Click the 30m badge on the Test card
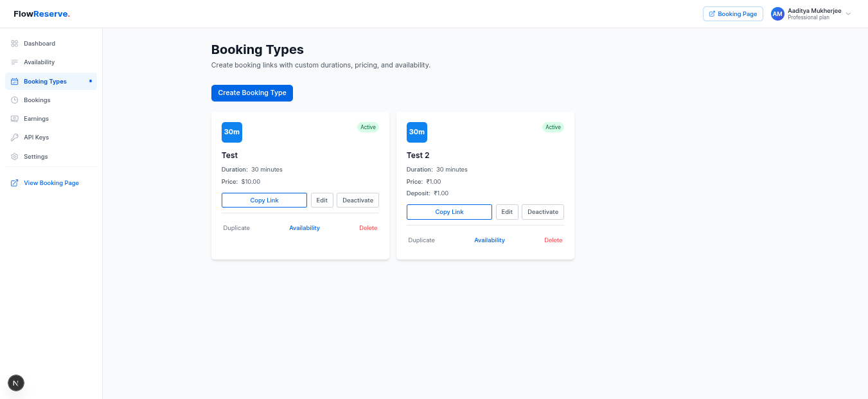Image resolution: width=868 pixels, height=399 pixels. click(232, 132)
